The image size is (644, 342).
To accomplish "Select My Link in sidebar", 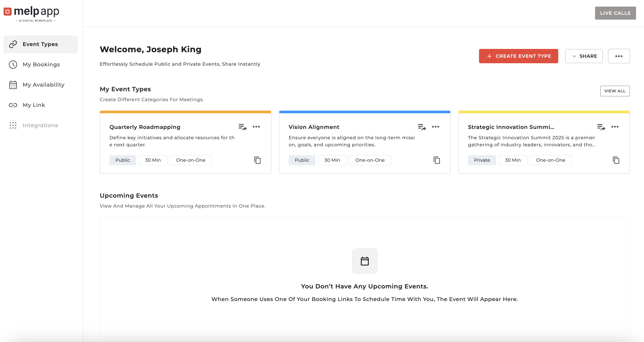I will pos(34,105).
